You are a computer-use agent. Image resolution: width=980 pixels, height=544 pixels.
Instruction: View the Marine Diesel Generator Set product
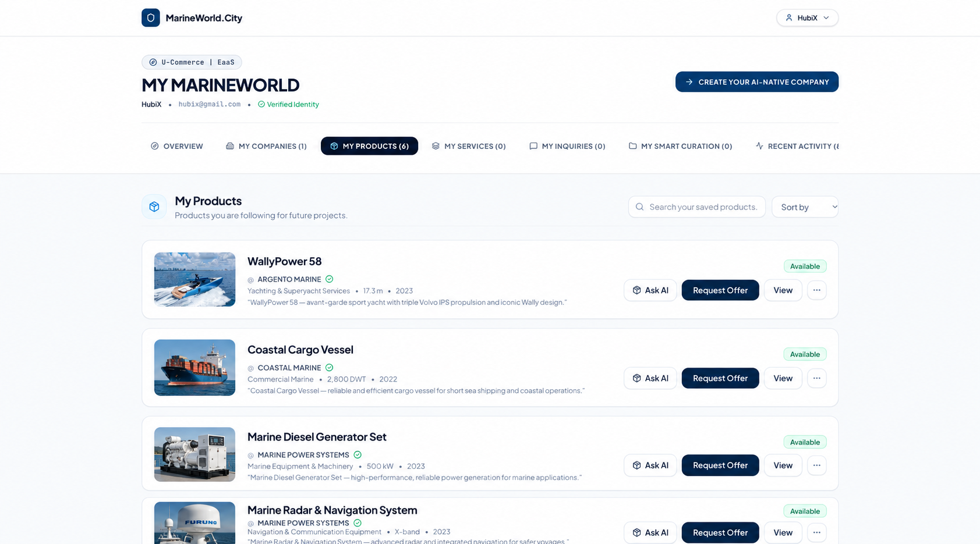(x=783, y=465)
